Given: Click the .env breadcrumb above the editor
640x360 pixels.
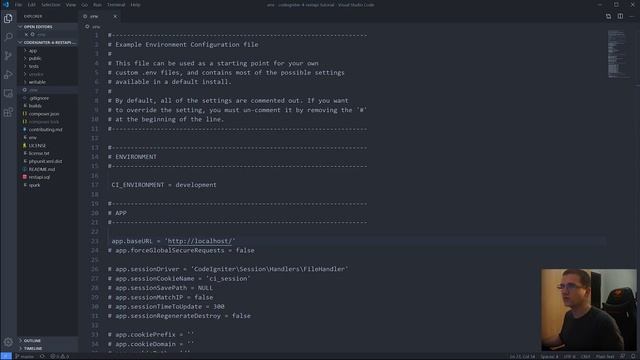Looking at the screenshot, I should [x=93, y=27].
